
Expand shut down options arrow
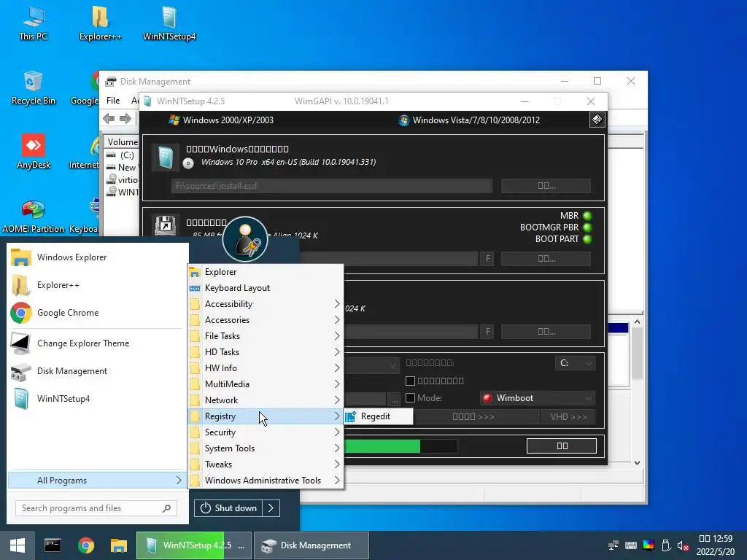click(x=271, y=508)
